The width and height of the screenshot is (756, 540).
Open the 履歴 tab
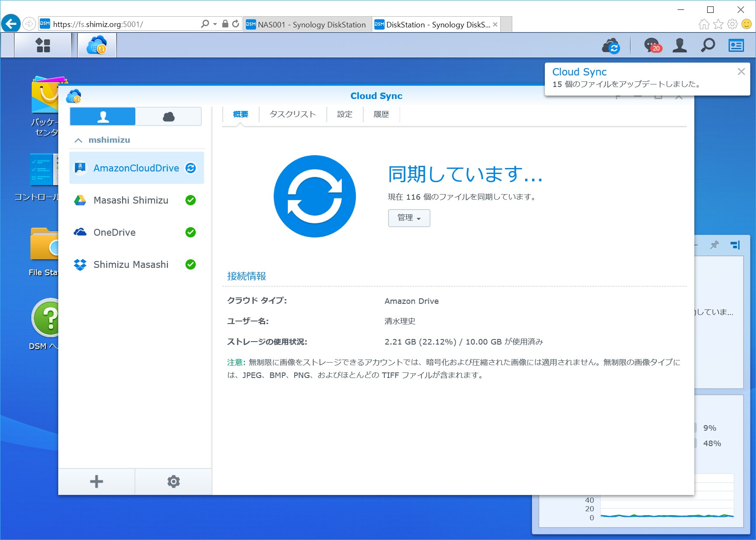pyautogui.click(x=381, y=114)
